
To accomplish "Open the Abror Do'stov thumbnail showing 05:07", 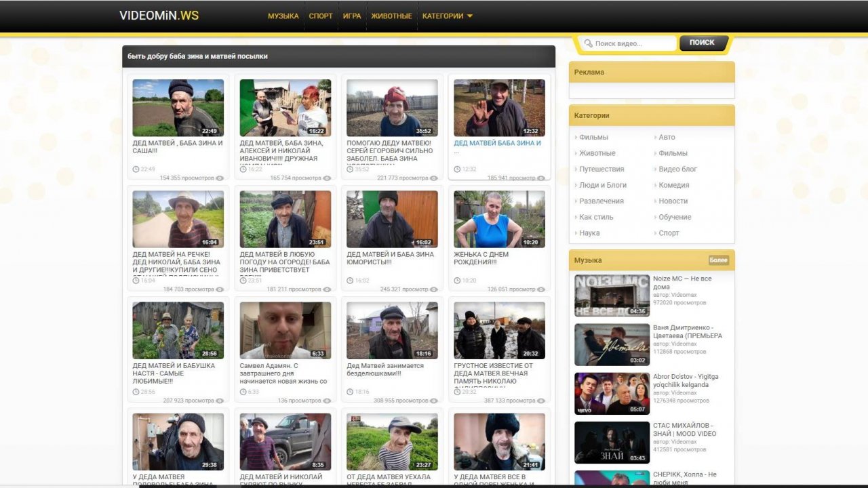I will [x=612, y=394].
